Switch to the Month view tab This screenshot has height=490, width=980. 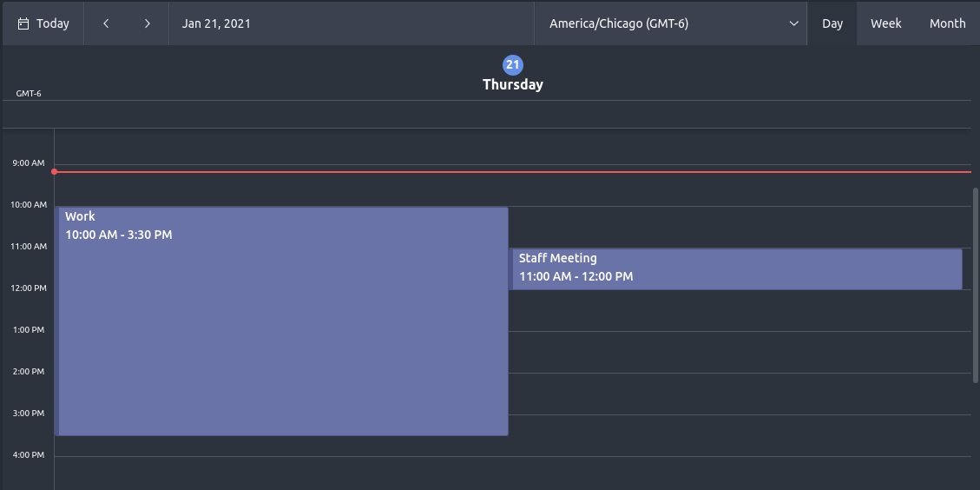[x=947, y=23]
